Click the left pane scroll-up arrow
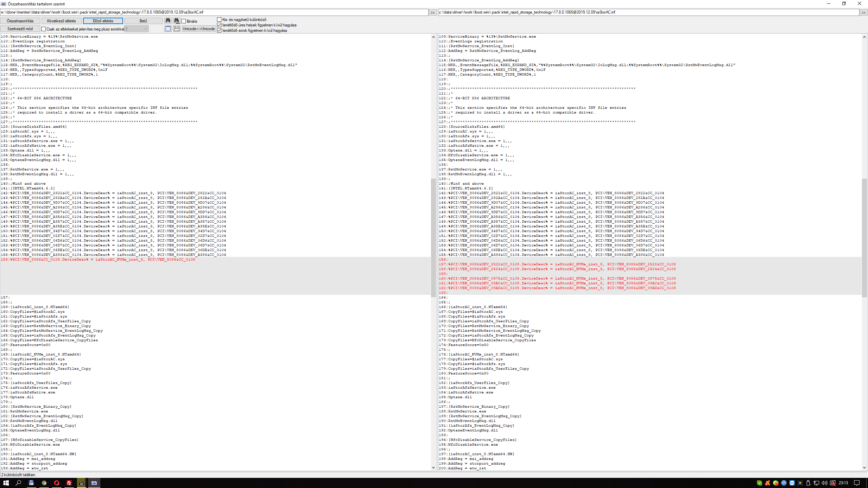Viewport: 868px width, 488px height. coord(433,37)
